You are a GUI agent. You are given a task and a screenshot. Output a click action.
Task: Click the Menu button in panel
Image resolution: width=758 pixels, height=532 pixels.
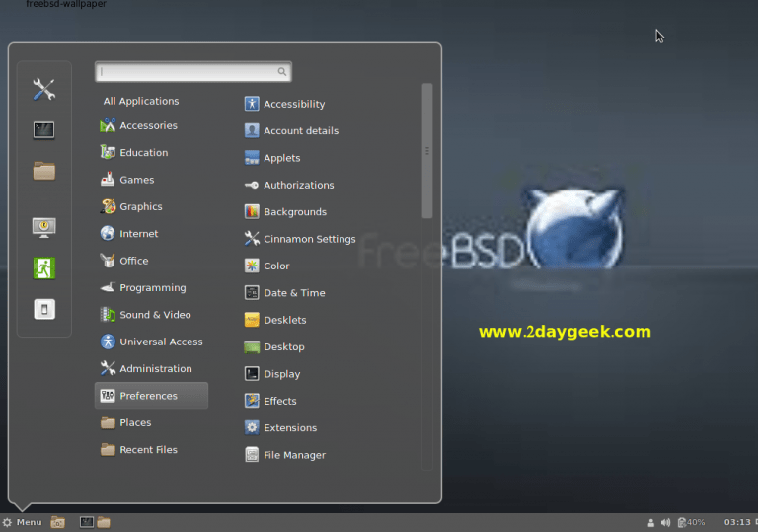[23, 522]
